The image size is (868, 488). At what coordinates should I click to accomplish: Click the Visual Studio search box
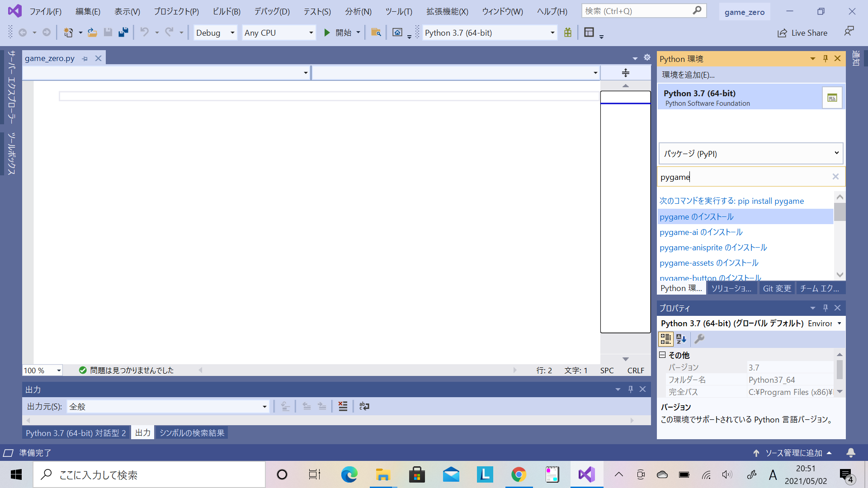[644, 11]
